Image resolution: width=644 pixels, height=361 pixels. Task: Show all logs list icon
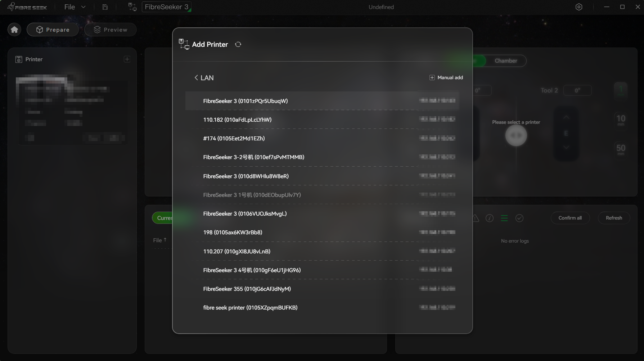click(x=504, y=218)
